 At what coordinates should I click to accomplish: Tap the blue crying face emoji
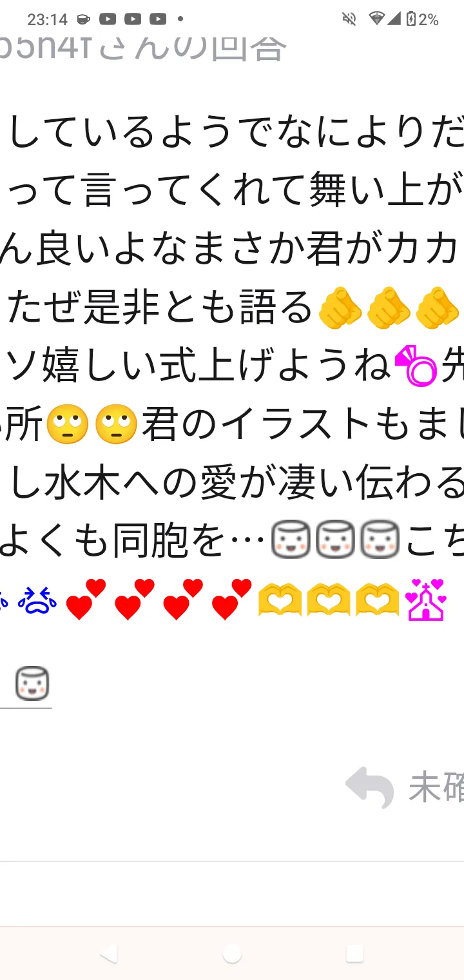point(37,600)
